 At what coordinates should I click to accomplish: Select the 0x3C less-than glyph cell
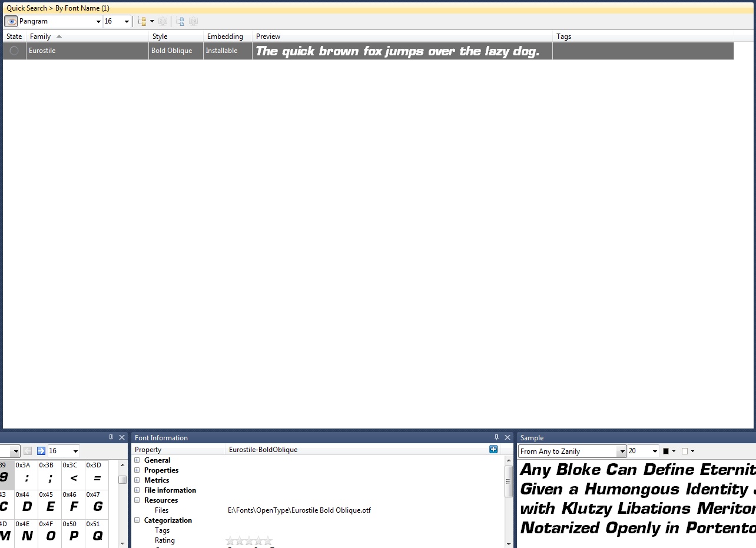(74, 475)
